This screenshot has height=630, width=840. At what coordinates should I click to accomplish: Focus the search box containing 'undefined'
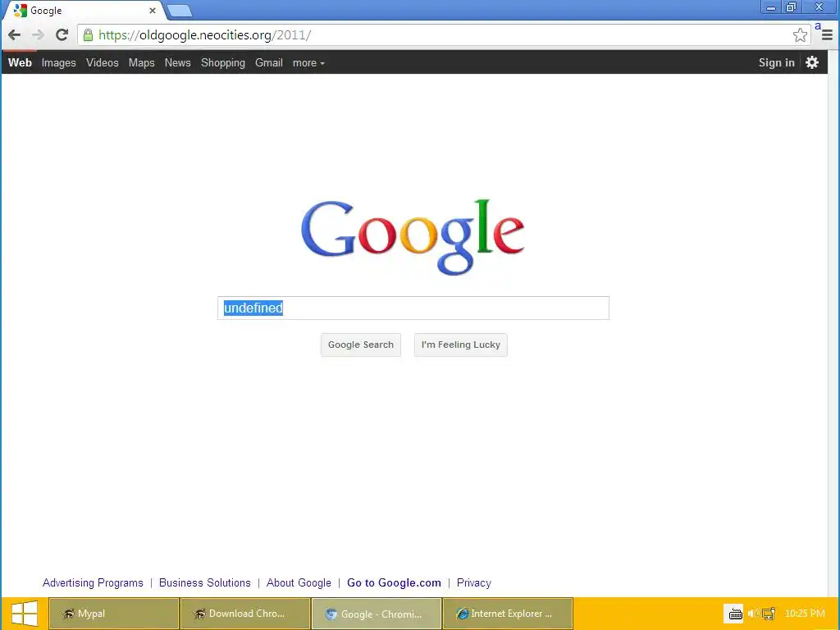[413, 308]
